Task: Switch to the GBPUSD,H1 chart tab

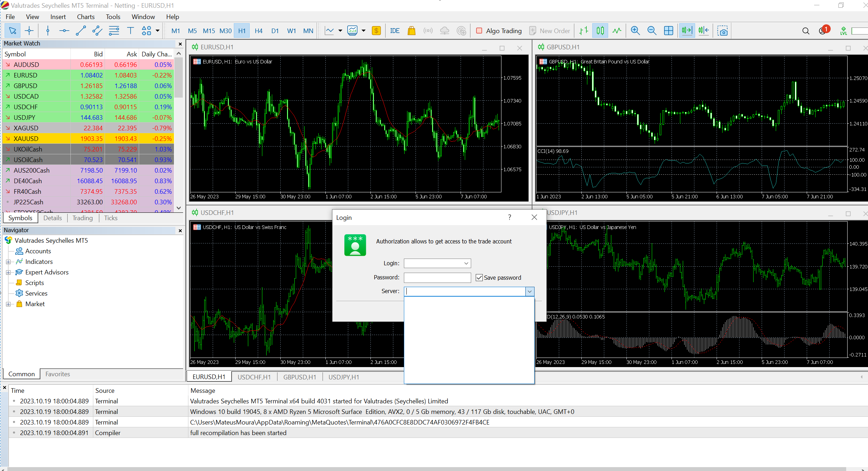Action: tap(300, 377)
